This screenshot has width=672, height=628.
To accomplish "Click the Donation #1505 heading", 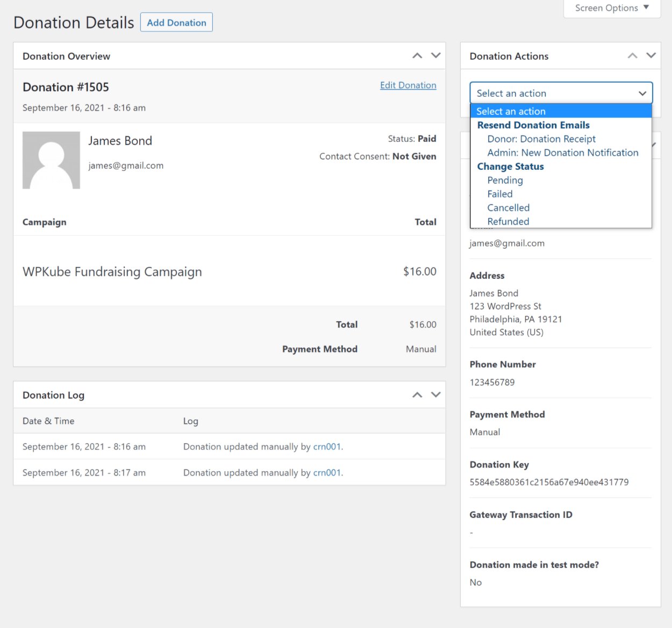I will 66,87.
